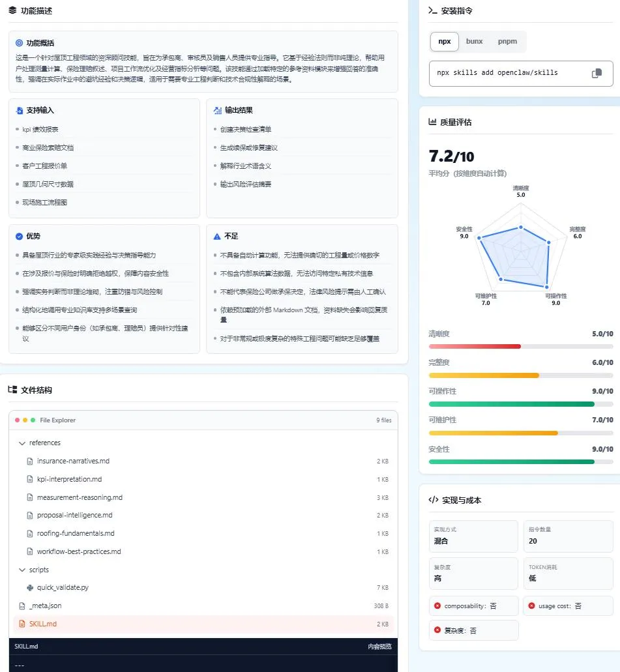Click the File Explorer title
Image resolution: width=620 pixels, height=672 pixels.
coord(57,420)
